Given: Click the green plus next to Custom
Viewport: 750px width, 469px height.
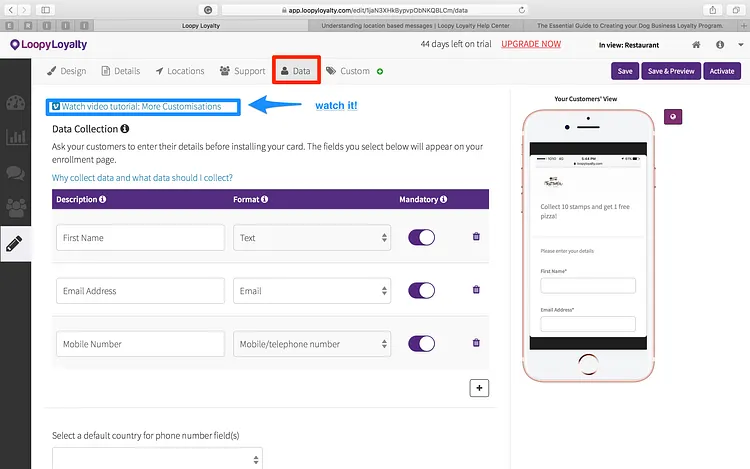Looking at the screenshot, I should point(380,72).
